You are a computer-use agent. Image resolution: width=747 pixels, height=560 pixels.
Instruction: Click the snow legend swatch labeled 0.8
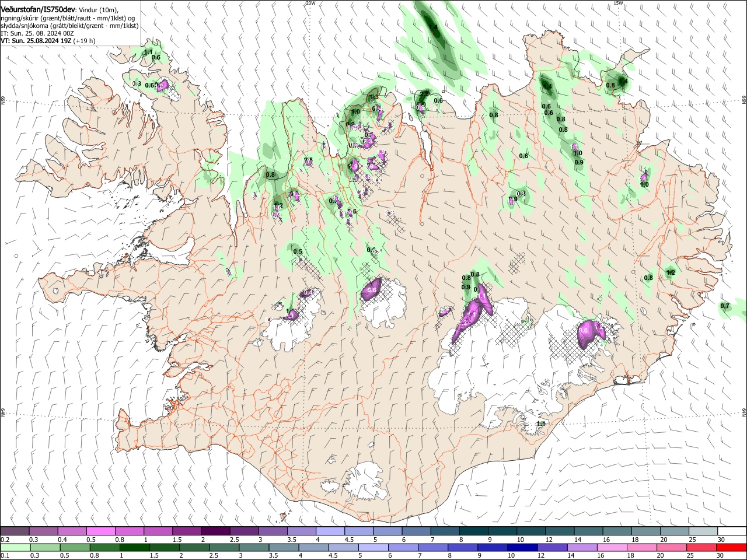[129, 531]
